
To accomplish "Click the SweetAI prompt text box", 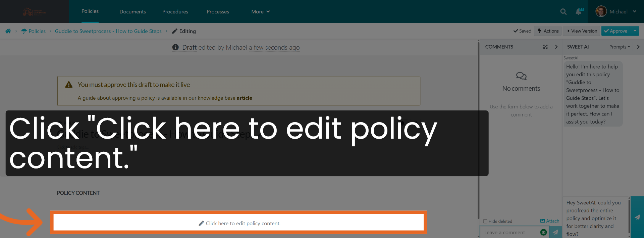I will tap(595, 218).
